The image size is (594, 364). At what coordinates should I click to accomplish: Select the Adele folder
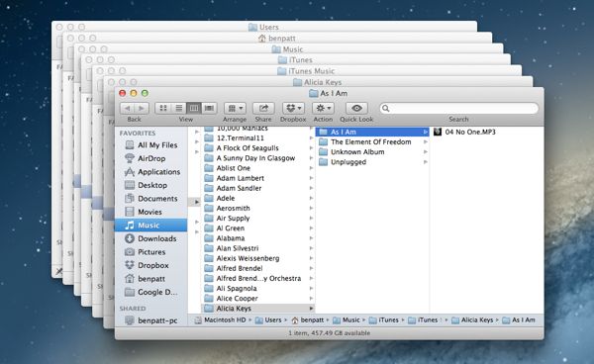257,198
